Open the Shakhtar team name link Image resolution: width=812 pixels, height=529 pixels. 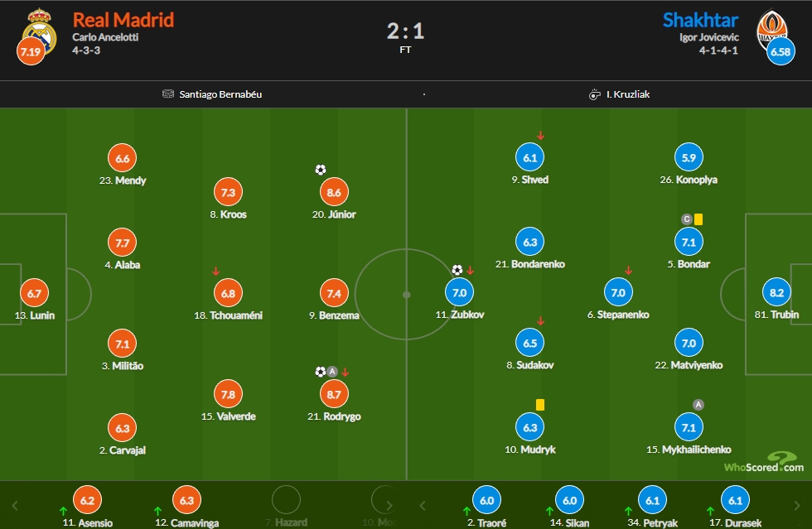point(701,20)
